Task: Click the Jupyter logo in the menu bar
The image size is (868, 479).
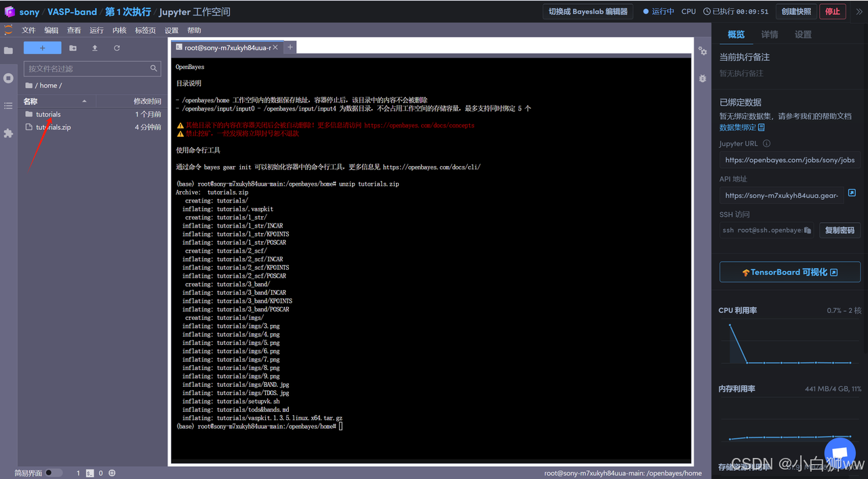Action: tap(8, 30)
